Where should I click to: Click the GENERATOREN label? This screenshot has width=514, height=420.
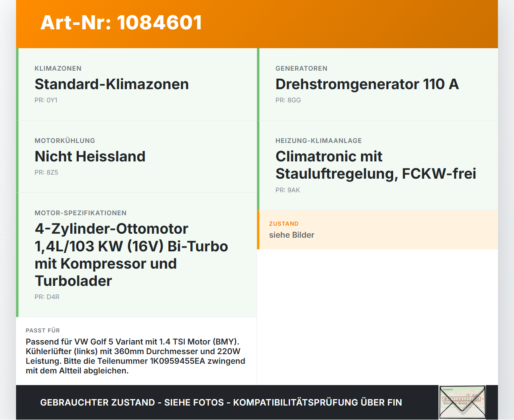point(302,69)
